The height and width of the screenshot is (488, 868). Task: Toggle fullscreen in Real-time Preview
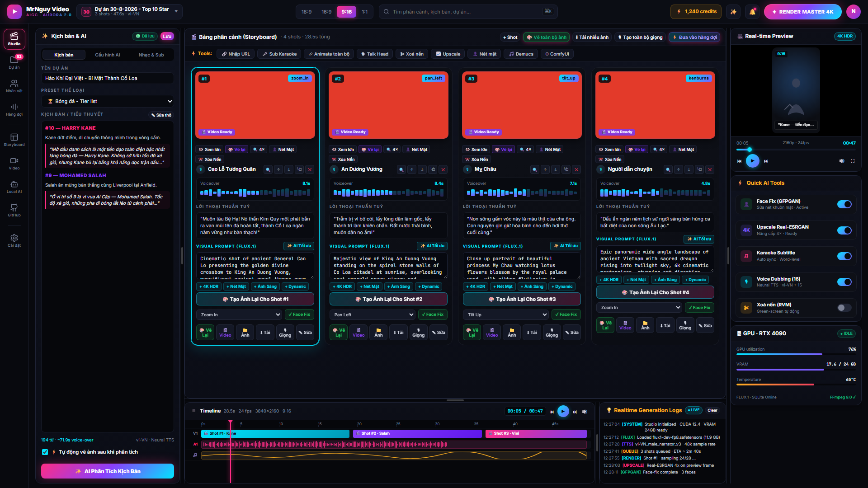coord(853,161)
